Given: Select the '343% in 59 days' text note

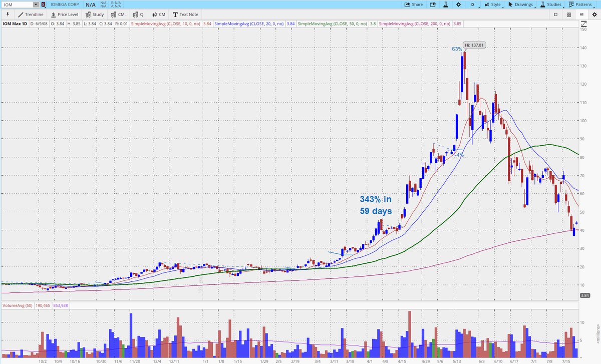Looking at the screenshot, I should click(376, 205).
